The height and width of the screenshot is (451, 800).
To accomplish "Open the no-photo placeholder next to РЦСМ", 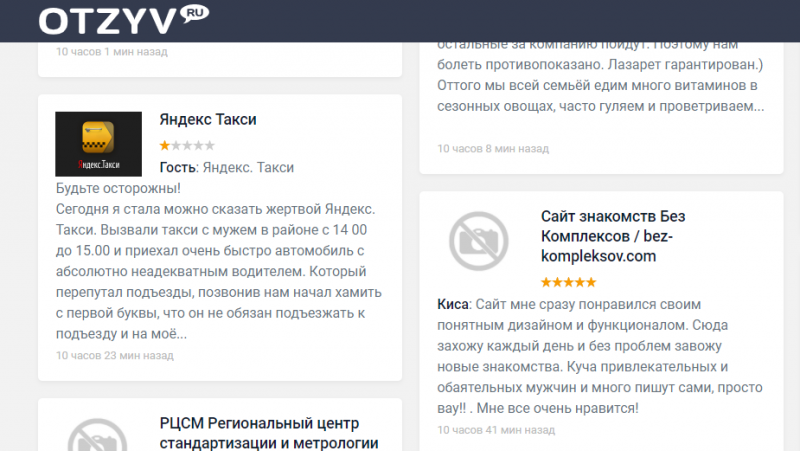I will (97, 435).
